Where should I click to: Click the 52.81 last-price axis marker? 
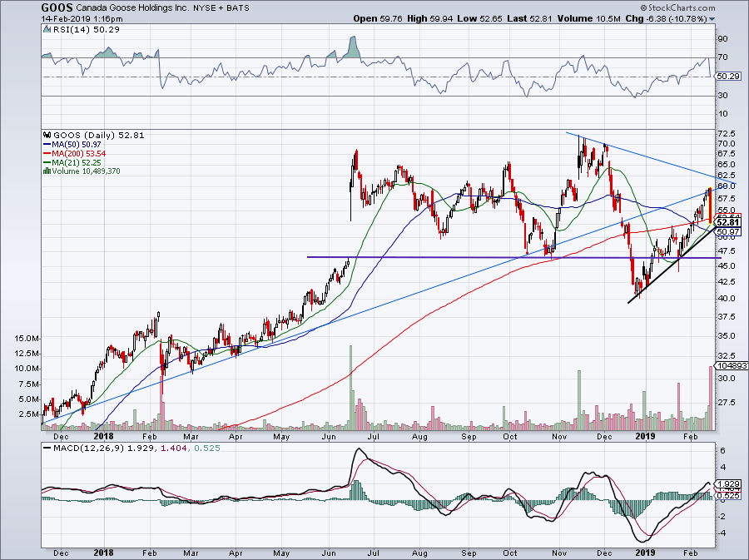(x=727, y=224)
